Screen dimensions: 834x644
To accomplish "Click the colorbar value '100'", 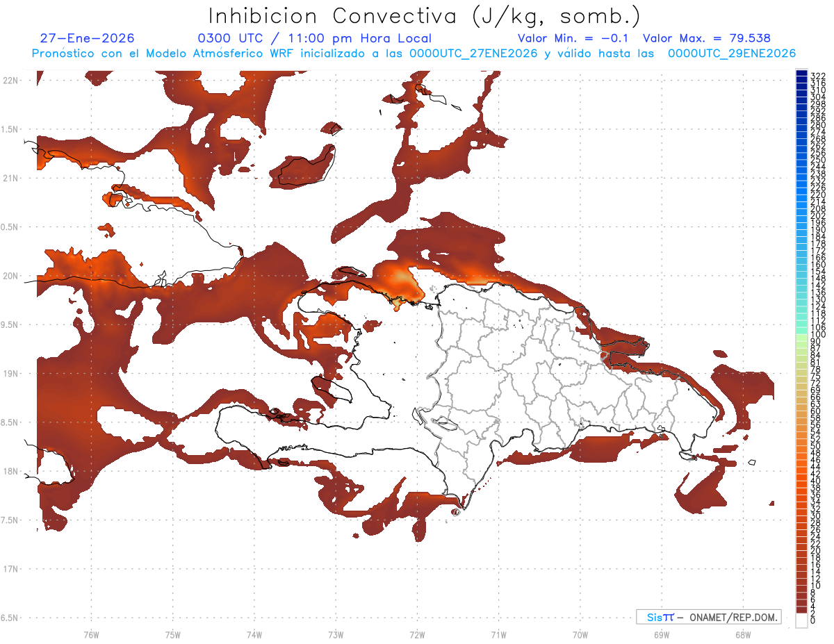I will pyautogui.click(x=817, y=336).
